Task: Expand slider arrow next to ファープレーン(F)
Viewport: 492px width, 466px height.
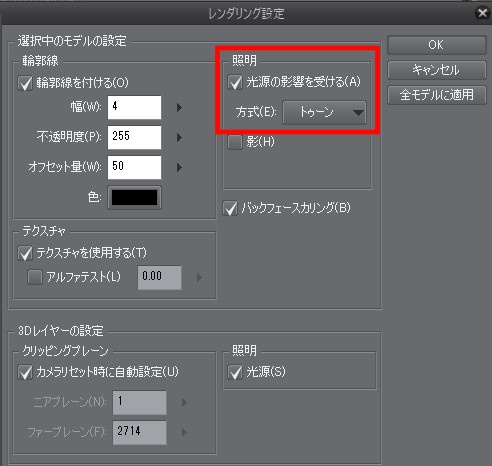Action: tap(184, 432)
